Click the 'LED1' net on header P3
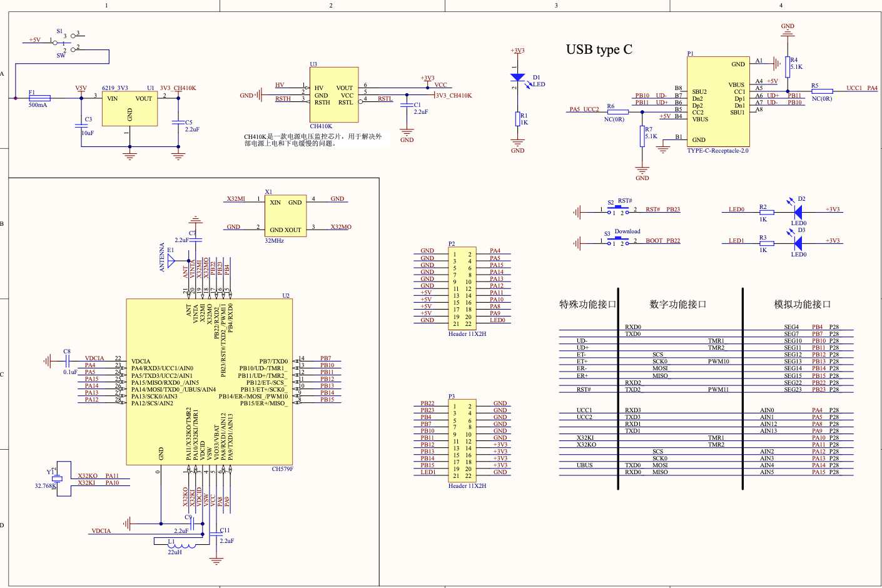This screenshot has width=882, height=588. (428, 472)
